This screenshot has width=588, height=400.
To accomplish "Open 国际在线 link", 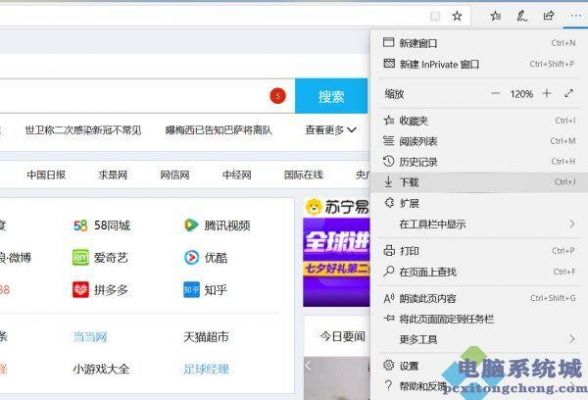I will pyautogui.click(x=303, y=175).
